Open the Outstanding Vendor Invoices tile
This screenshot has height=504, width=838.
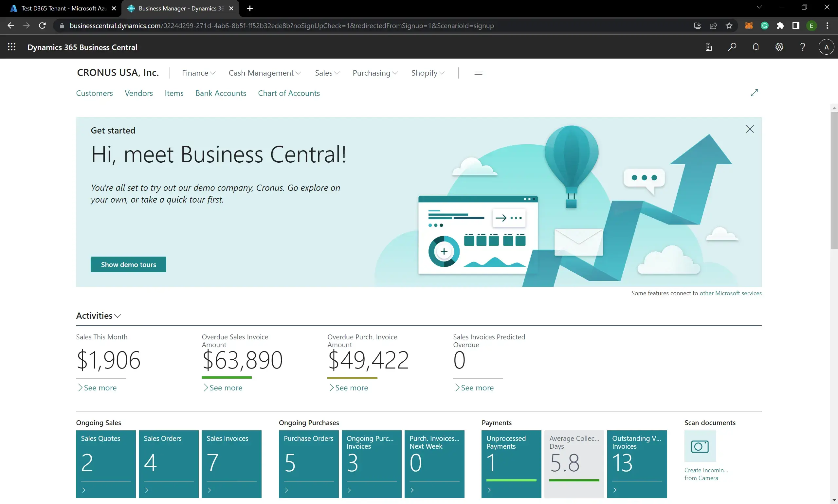click(637, 464)
